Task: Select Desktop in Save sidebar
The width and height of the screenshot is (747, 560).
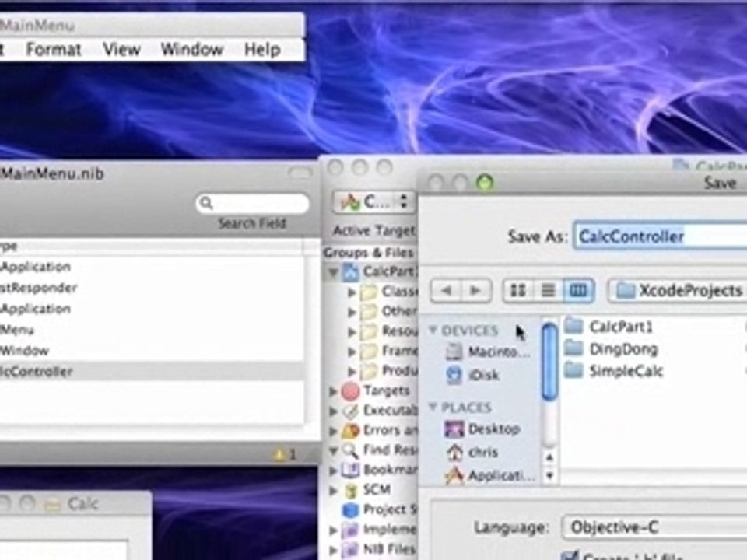Action: tap(482, 429)
